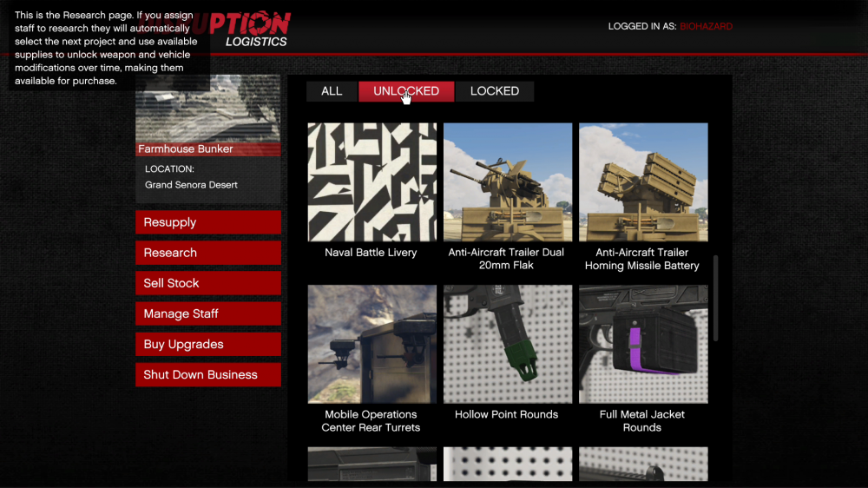Open the Resupply menu option
Screen dimensions: 868x488
point(208,222)
